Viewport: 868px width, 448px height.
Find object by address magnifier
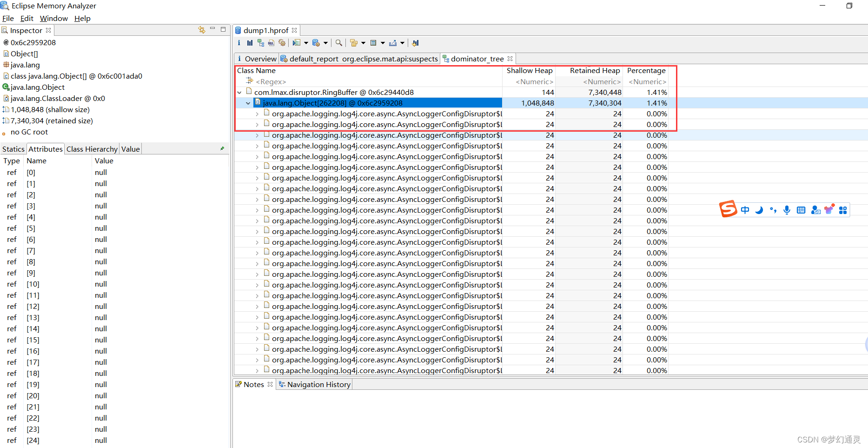click(x=339, y=43)
